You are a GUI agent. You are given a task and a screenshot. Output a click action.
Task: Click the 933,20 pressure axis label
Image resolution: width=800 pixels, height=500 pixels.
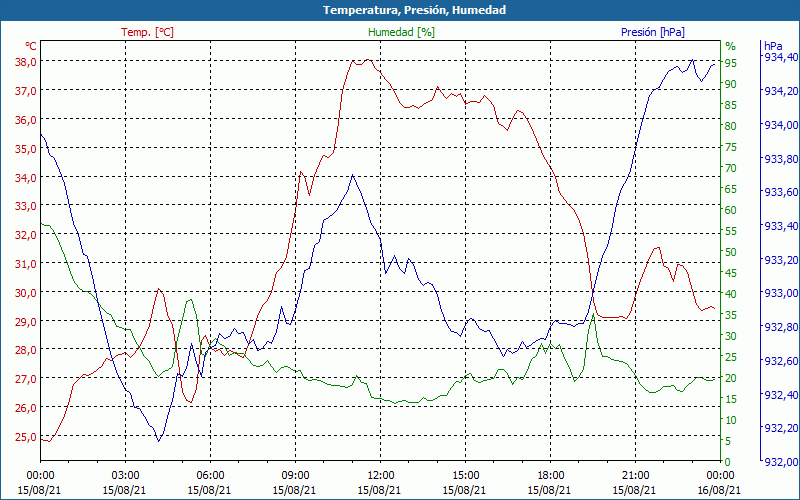click(780, 260)
